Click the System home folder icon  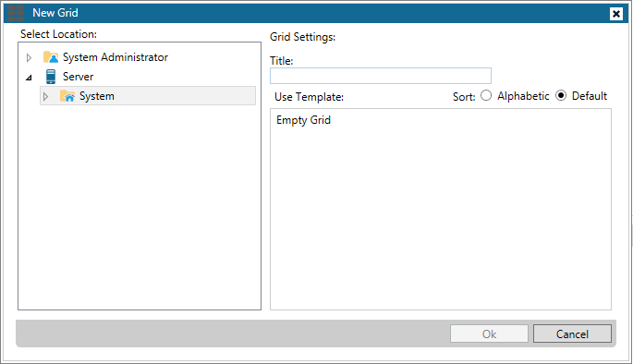click(67, 96)
